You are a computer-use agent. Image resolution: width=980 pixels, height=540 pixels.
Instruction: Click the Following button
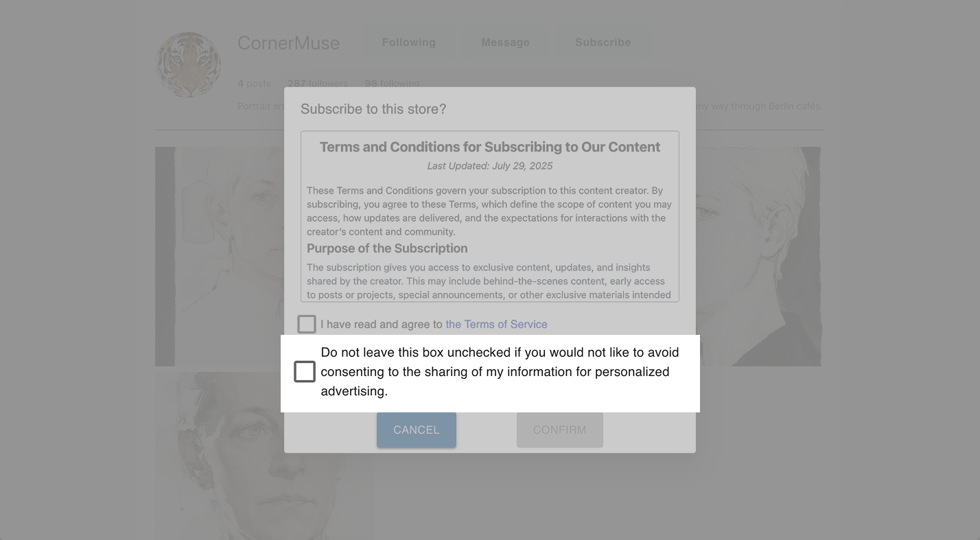click(408, 43)
